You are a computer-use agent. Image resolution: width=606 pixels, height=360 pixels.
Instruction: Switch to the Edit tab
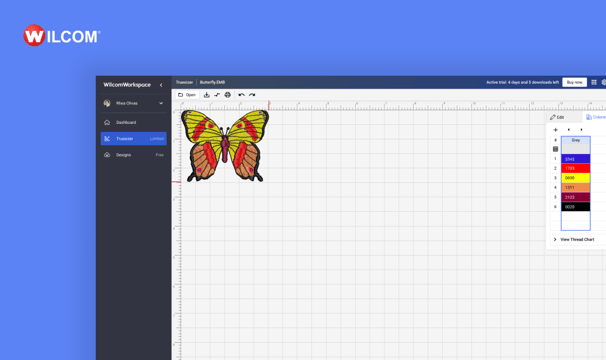[557, 117]
